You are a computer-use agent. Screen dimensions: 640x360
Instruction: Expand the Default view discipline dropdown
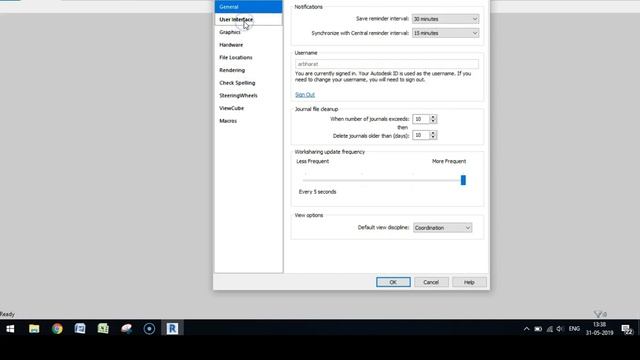pyautogui.click(x=442, y=228)
